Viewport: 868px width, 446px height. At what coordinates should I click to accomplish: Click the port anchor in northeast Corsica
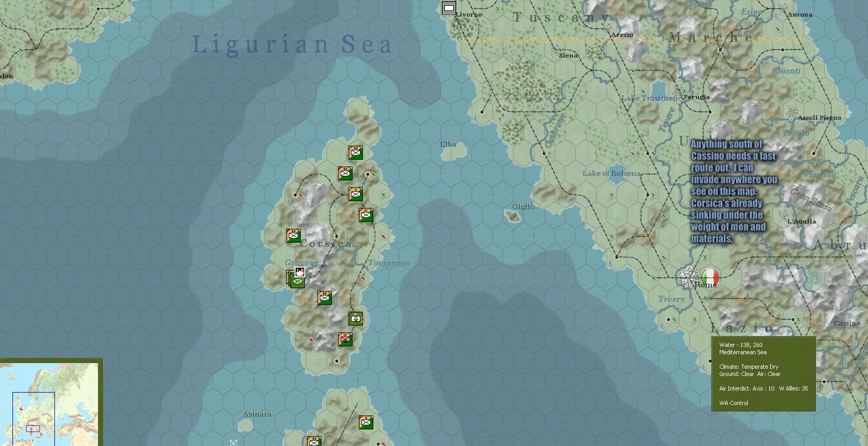click(361, 180)
